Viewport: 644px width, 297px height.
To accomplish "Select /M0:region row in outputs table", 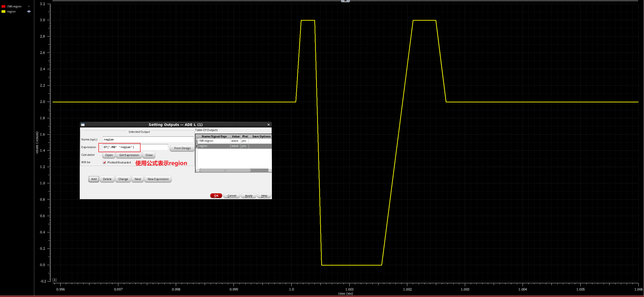I will point(214,141).
